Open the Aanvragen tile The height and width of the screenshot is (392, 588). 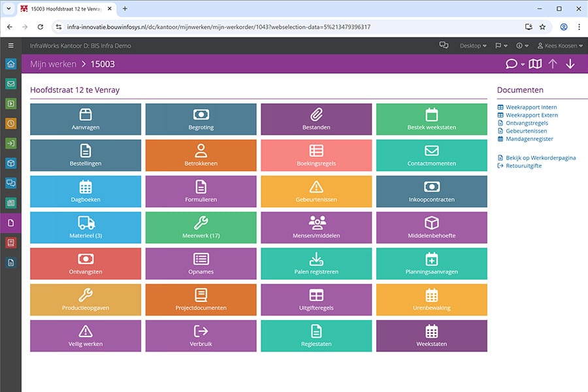click(86, 119)
